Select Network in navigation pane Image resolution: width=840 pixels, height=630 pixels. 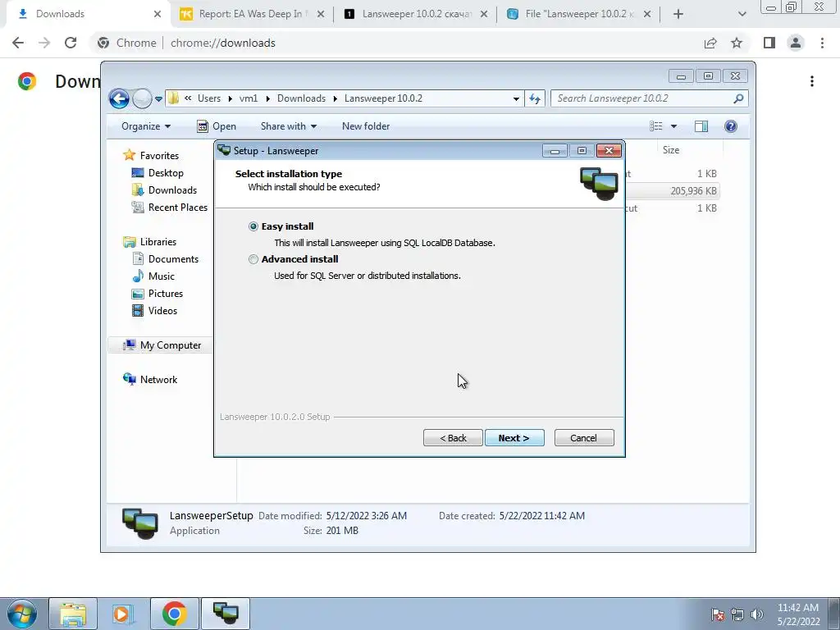click(x=158, y=380)
